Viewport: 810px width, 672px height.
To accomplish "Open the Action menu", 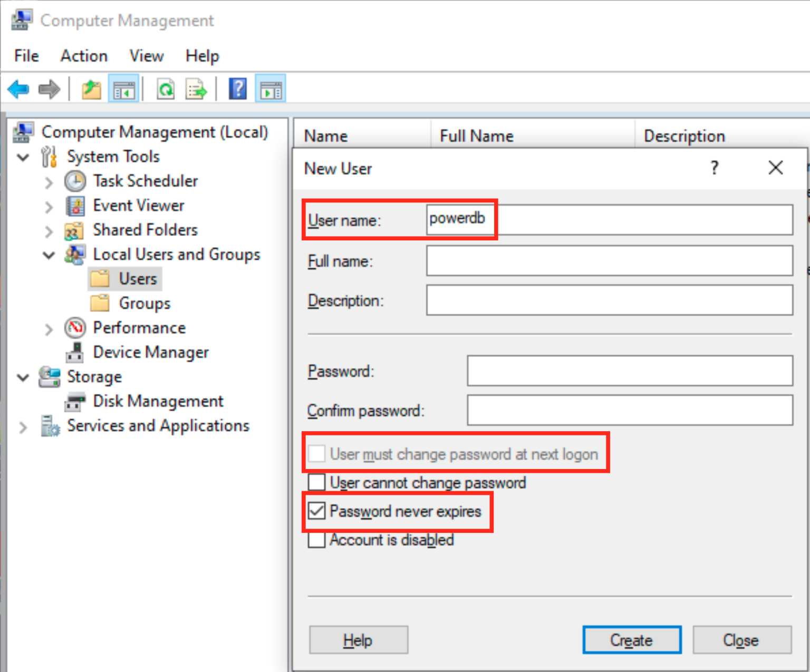I will pyautogui.click(x=83, y=56).
